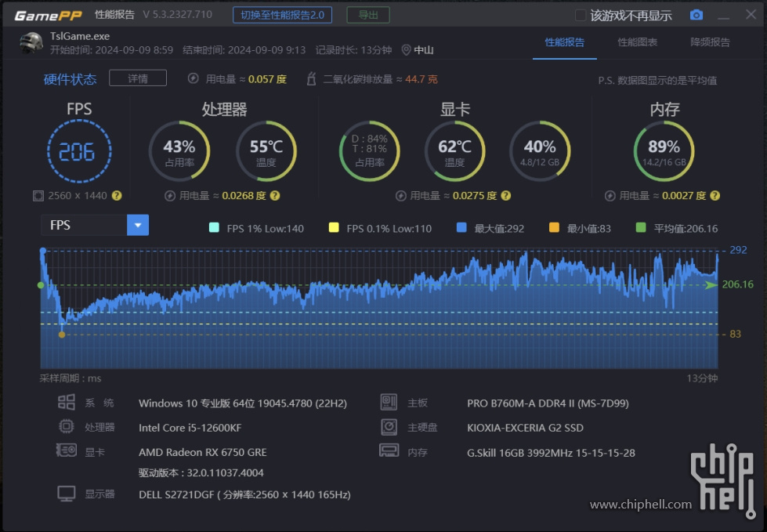Click the CPU 43% usage gauge
This screenshot has height=532, width=767.
[x=179, y=151]
